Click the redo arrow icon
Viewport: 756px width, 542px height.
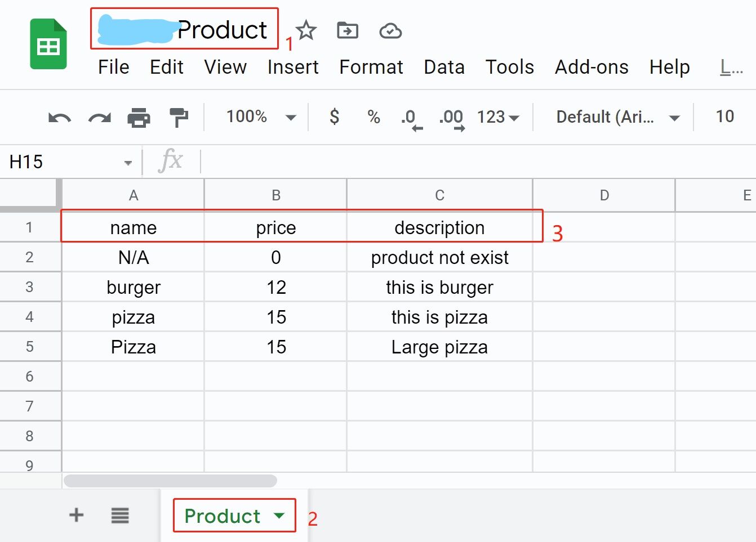100,118
